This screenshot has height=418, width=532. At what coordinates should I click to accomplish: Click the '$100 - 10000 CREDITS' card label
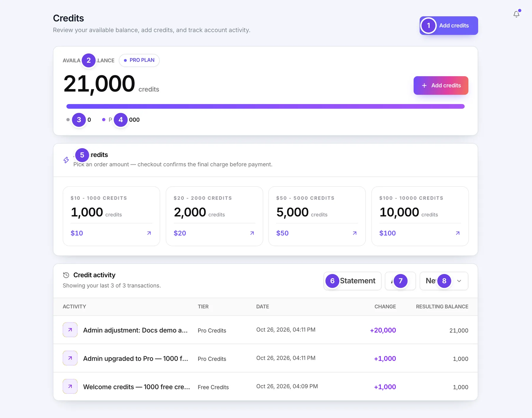(411, 198)
